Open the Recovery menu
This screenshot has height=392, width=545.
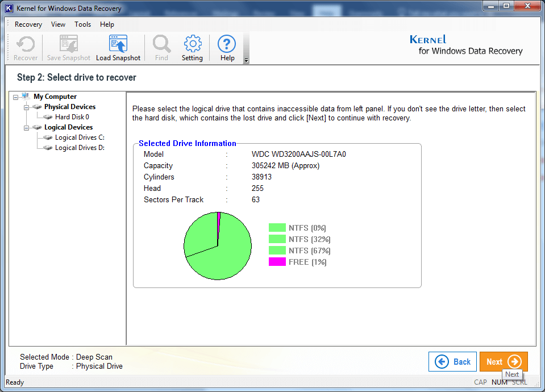point(28,24)
